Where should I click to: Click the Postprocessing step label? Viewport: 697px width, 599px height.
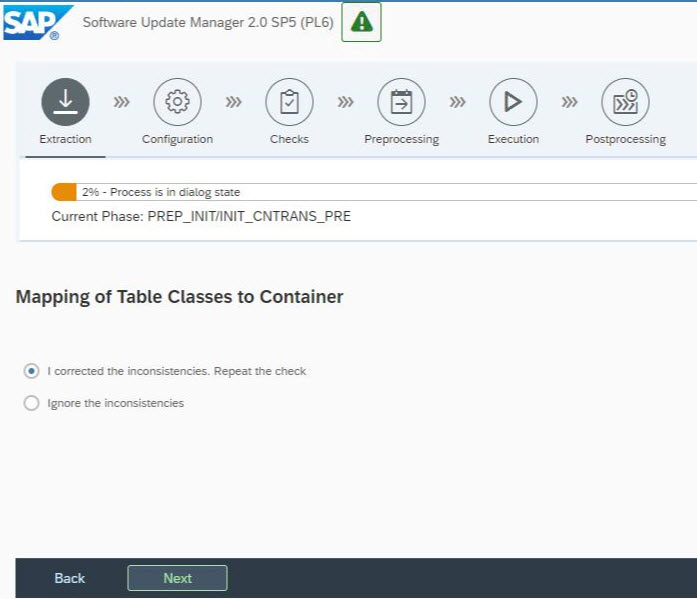pos(625,139)
